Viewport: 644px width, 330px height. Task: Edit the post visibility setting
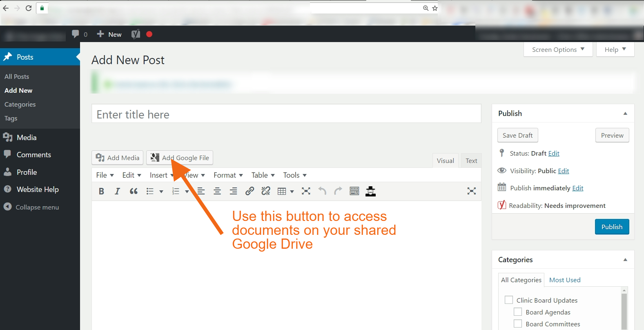(x=564, y=171)
